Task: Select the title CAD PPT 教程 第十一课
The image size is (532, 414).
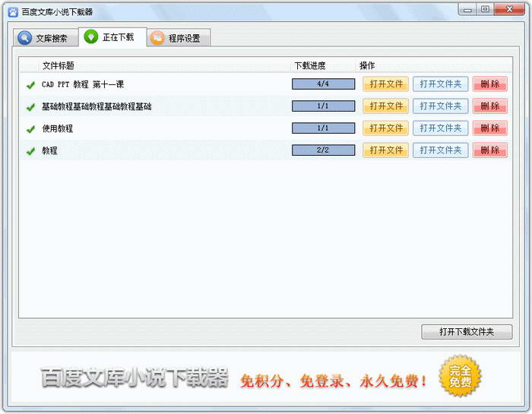Action: [x=83, y=84]
